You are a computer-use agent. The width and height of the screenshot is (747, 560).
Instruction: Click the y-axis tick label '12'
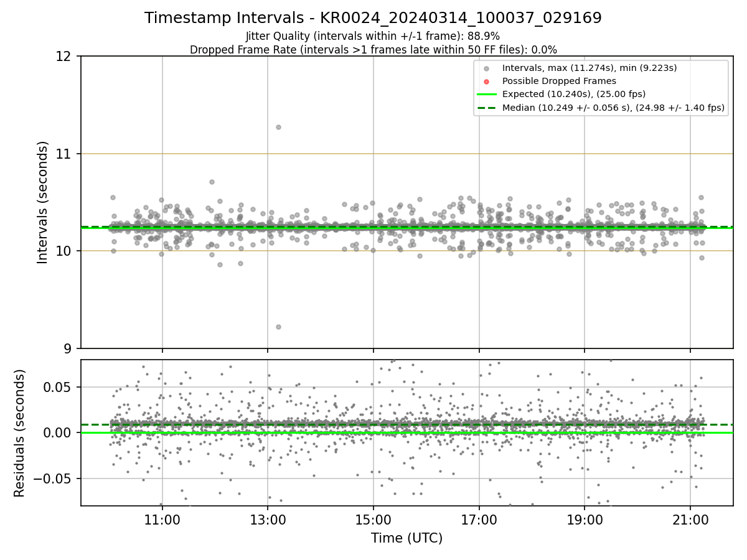click(x=65, y=57)
